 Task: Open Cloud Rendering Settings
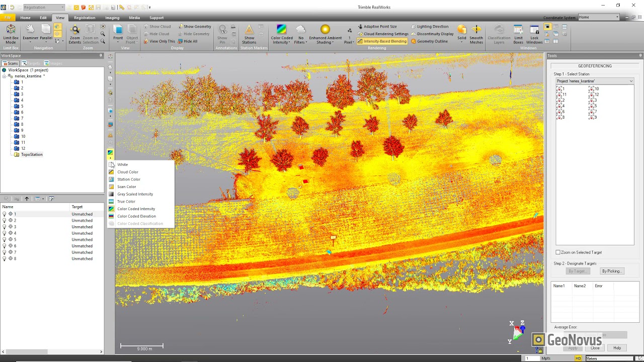pyautogui.click(x=382, y=34)
